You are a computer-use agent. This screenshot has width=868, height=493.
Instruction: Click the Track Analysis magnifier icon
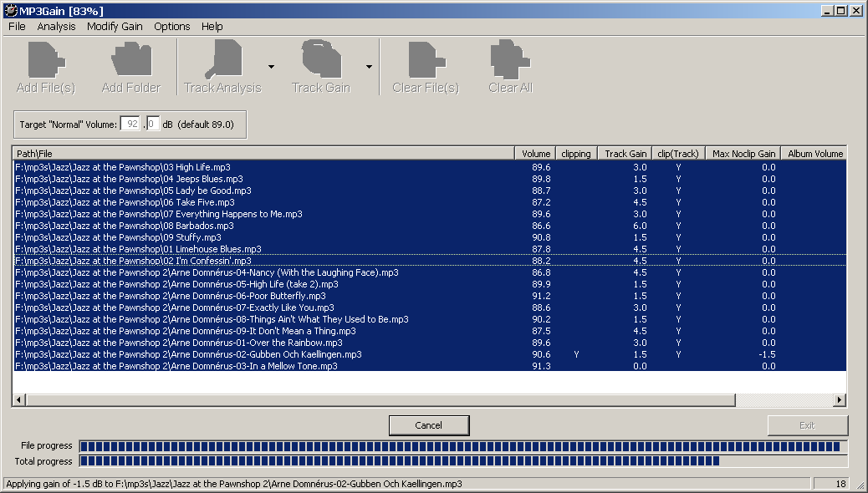pyautogui.click(x=223, y=59)
